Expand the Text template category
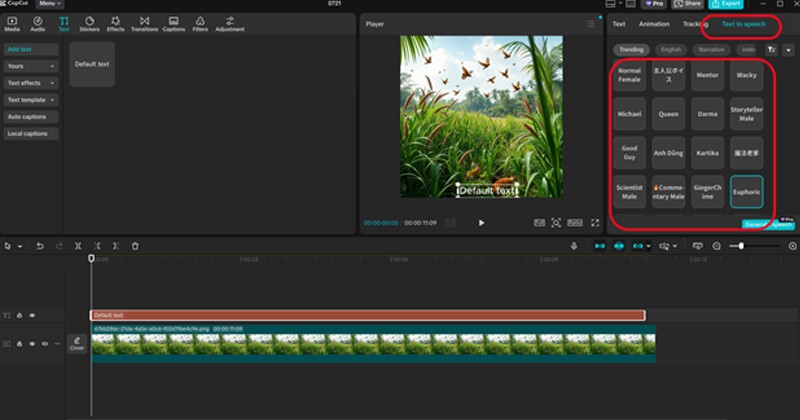 click(x=31, y=100)
